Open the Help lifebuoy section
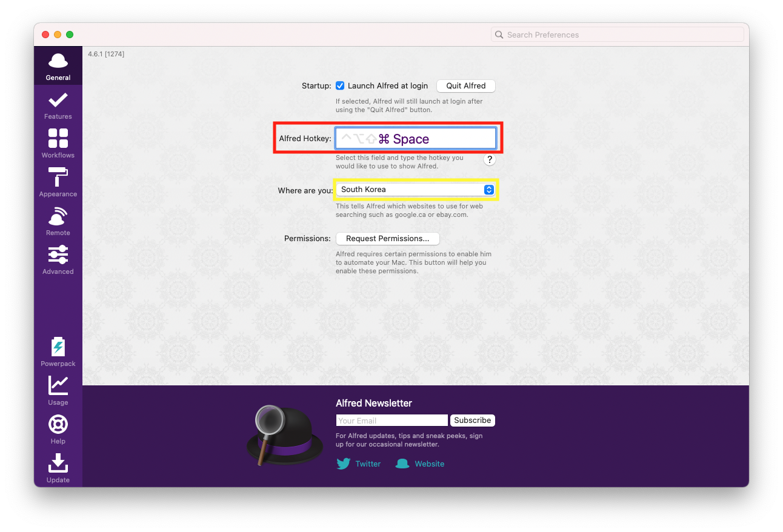Screen dimensions: 783x532 [58, 430]
